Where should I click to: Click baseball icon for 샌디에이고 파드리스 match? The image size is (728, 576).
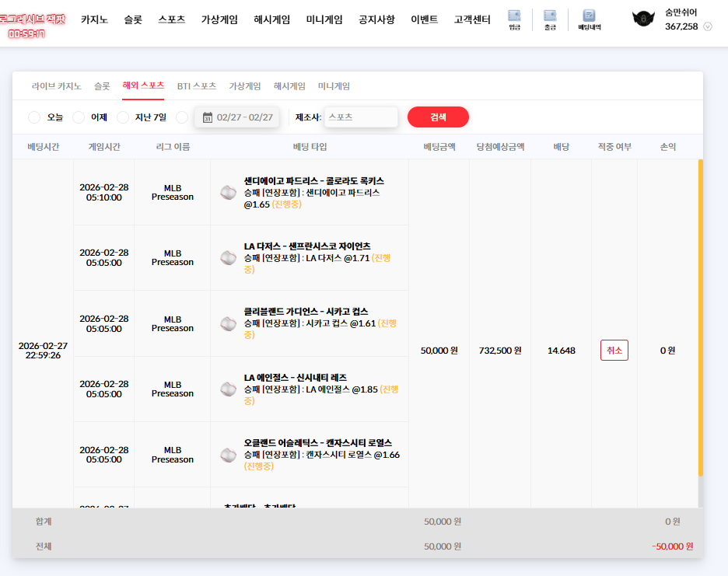229,192
